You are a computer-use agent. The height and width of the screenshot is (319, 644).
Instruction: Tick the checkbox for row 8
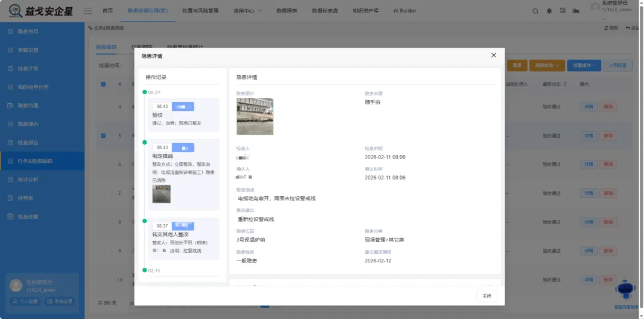[x=103, y=222]
